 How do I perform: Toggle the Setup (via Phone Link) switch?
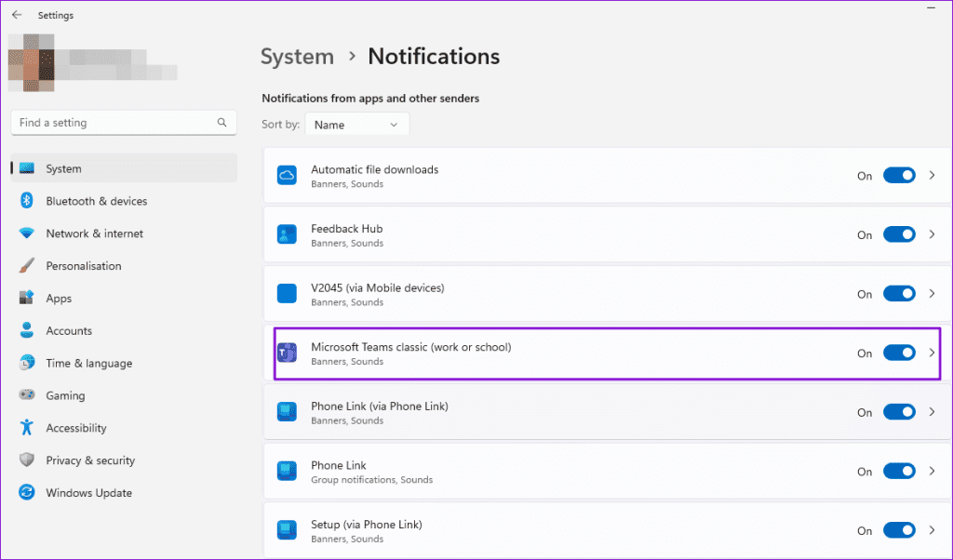[x=899, y=529]
